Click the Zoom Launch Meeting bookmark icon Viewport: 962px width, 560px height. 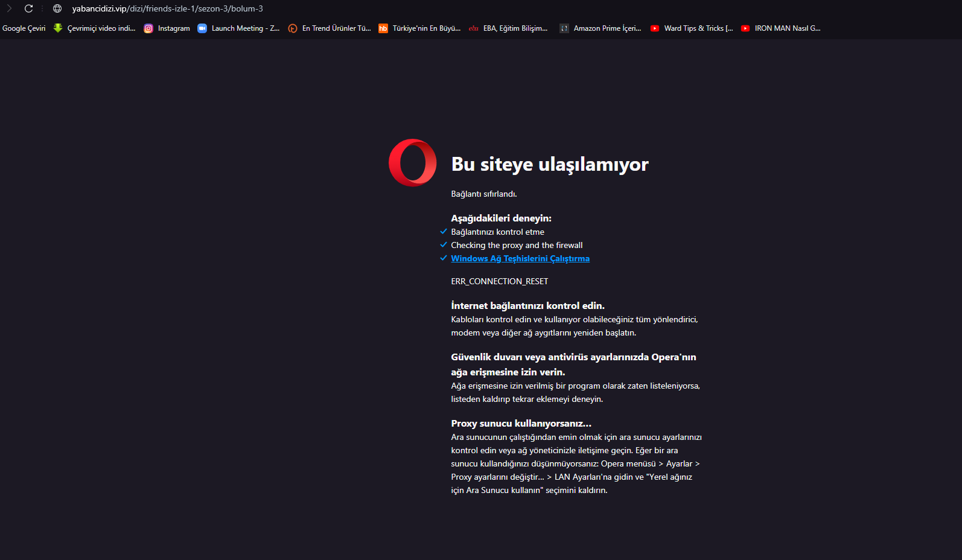pos(202,28)
